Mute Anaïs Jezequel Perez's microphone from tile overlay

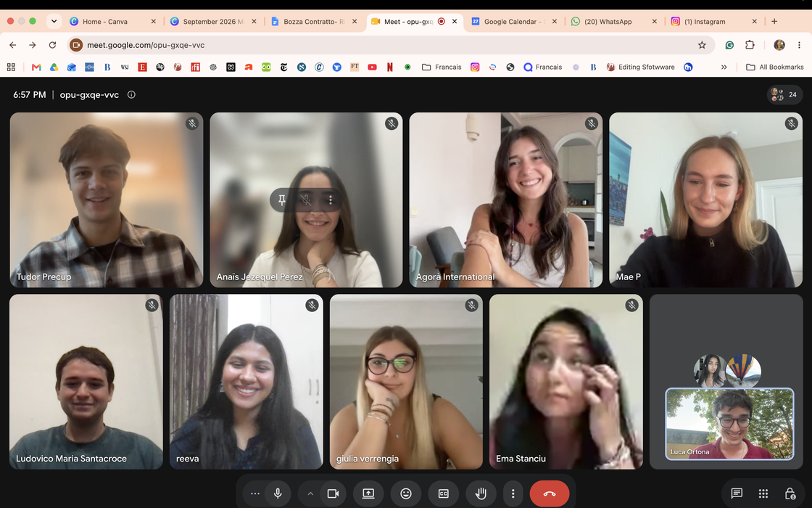point(306,200)
